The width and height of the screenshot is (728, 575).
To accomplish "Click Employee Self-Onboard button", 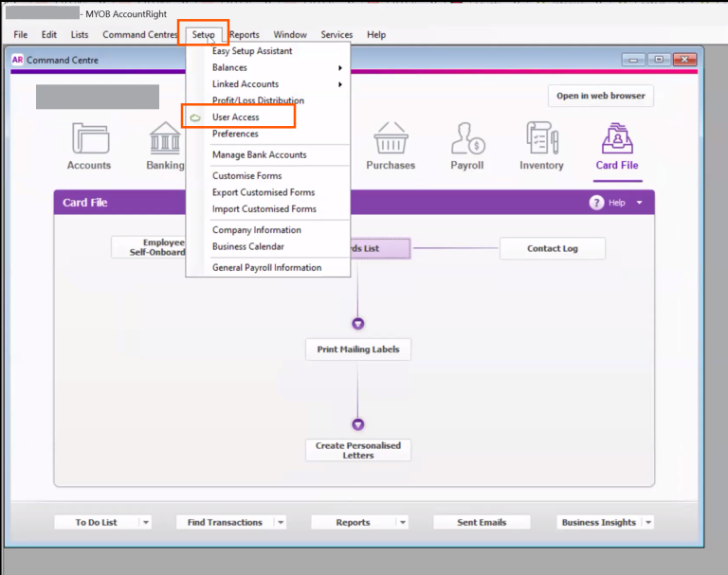I will 149,247.
